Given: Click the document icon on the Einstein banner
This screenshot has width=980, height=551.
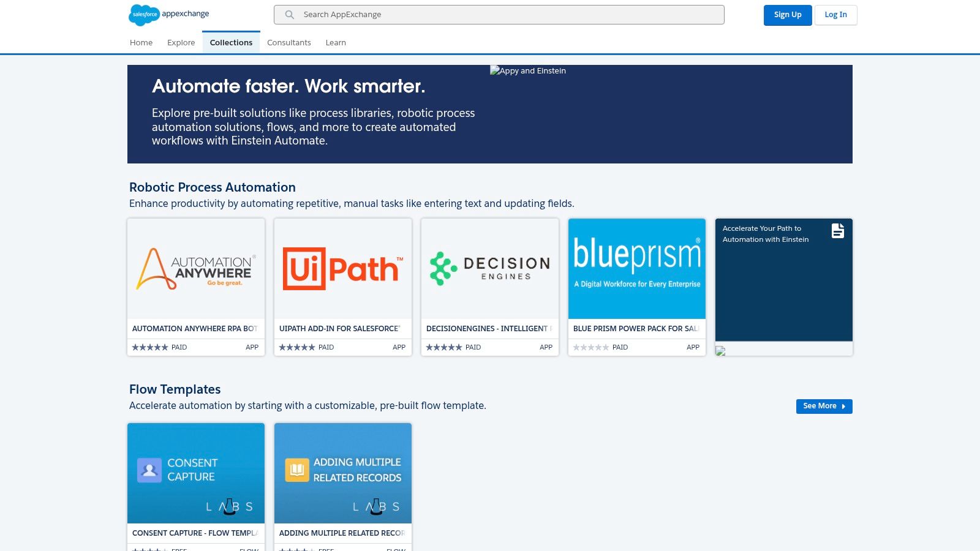Looking at the screenshot, I should 837,231.
